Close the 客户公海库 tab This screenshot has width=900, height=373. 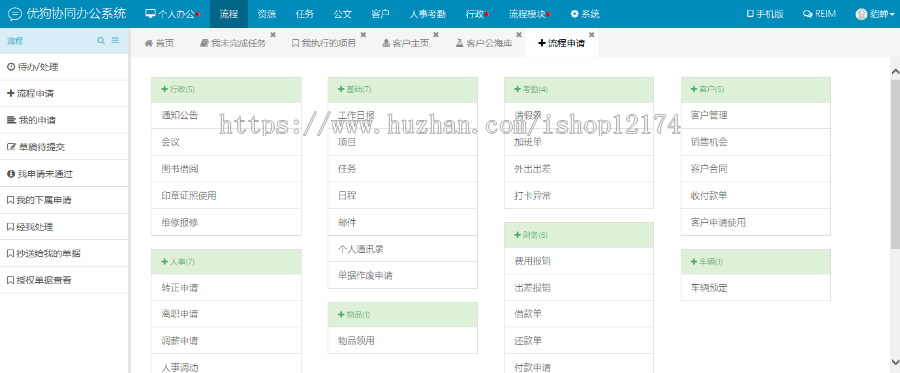[x=519, y=34]
